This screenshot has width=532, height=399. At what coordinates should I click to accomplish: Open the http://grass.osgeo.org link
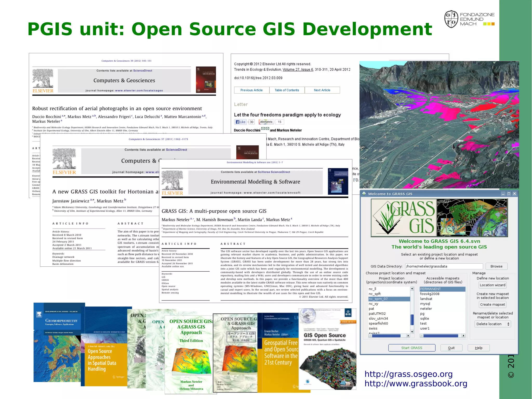pos(409,374)
